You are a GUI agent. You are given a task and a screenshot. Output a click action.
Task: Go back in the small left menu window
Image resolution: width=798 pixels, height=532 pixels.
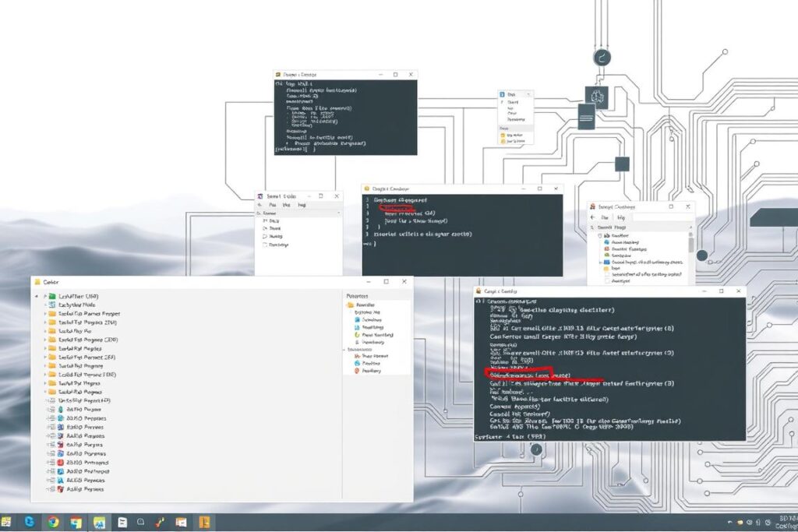(260, 205)
